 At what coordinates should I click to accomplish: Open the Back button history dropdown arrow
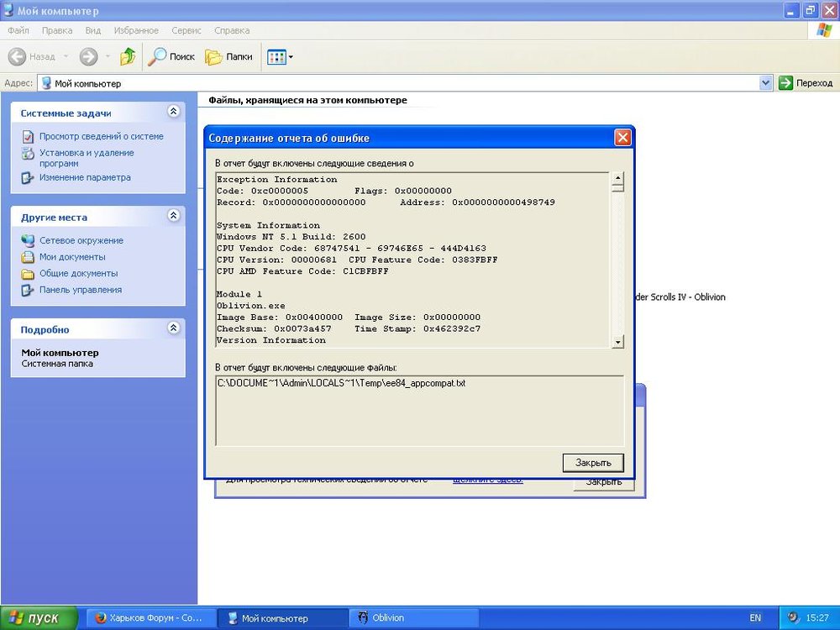pos(66,56)
